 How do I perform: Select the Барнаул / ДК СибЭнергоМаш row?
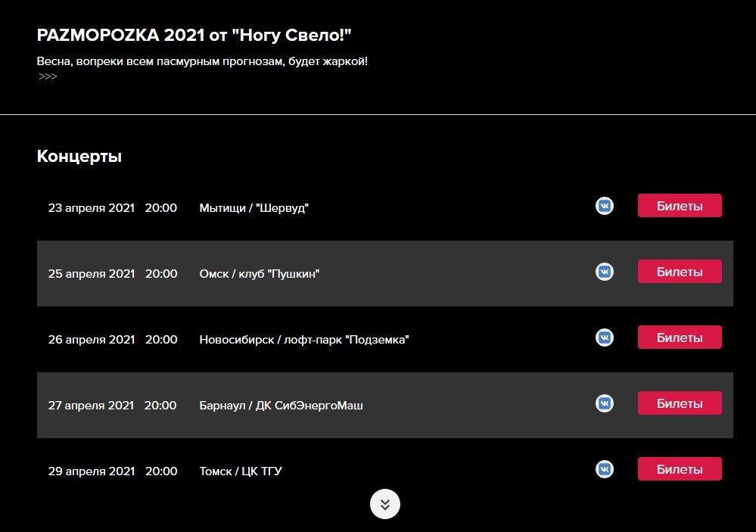pyautogui.click(x=281, y=406)
